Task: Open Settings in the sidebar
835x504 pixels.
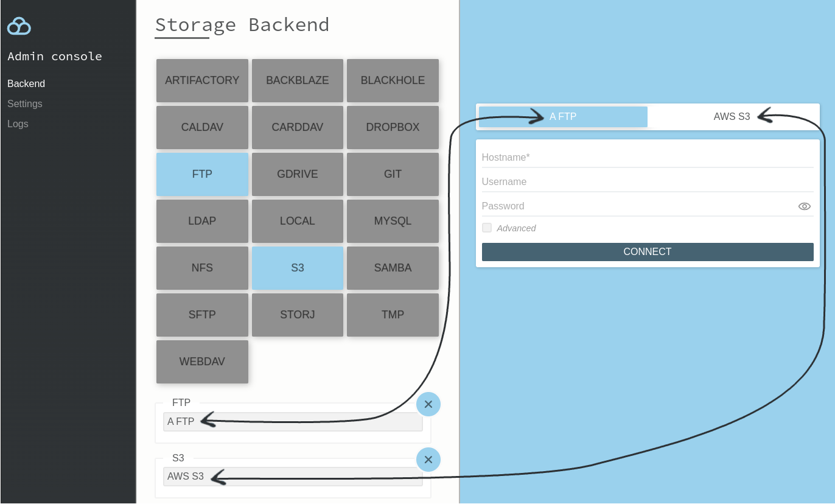Action: [24, 103]
